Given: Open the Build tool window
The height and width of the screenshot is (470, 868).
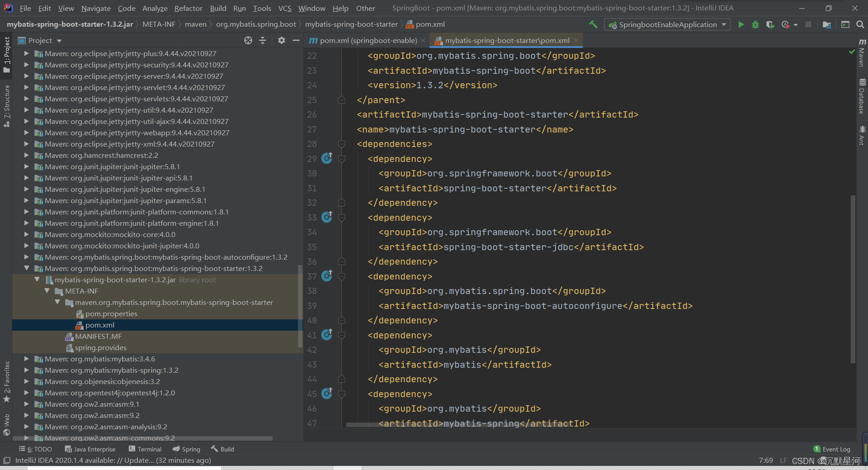Looking at the screenshot, I should tap(222, 449).
